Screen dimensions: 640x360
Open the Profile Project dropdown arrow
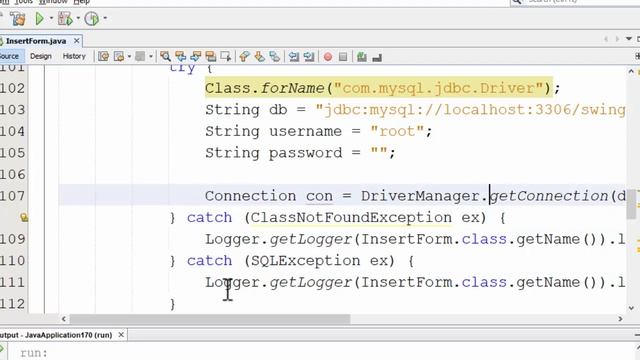[x=105, y=18]
